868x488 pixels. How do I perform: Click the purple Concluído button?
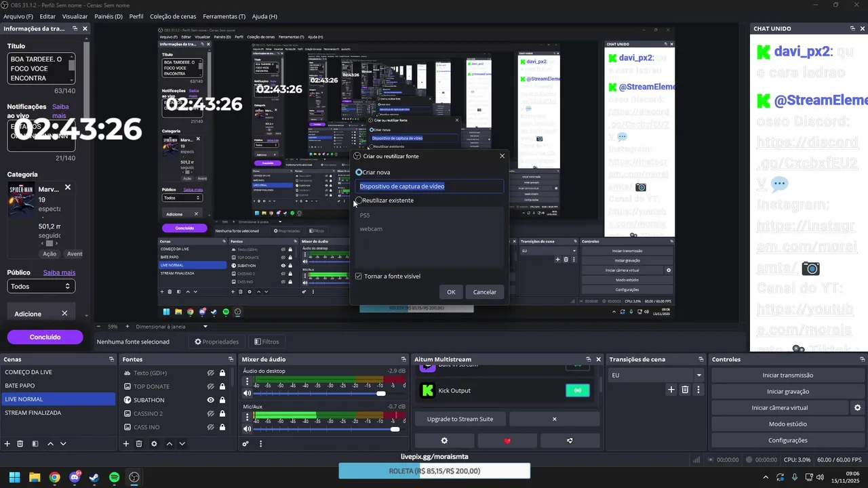pyautogui.click(x=45, y=337)
